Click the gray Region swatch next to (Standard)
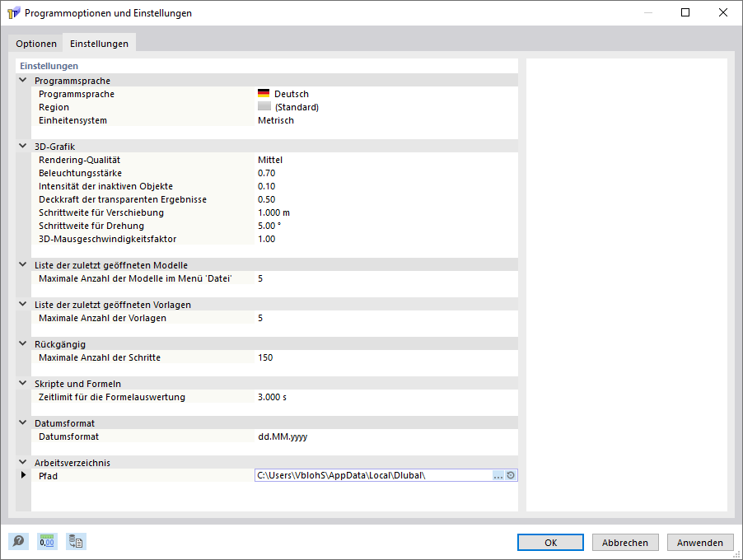The height and width of the screenshot is (560, 743). tap(264, 107)
